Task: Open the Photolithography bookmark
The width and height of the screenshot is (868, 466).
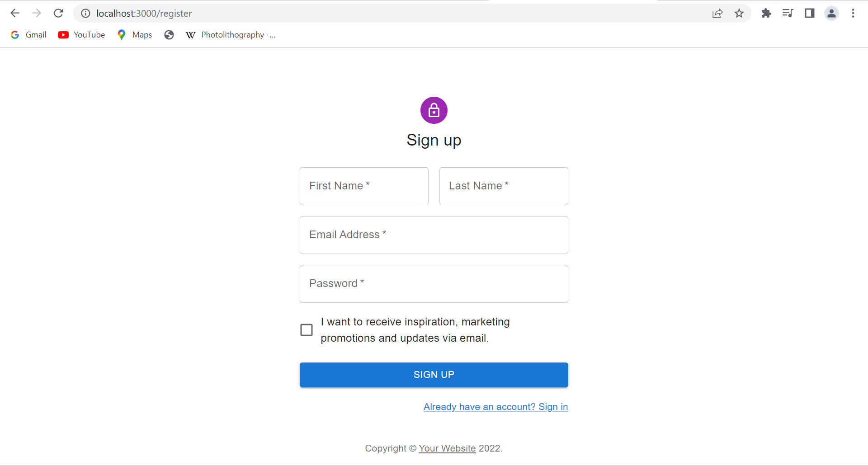Action: pos(231,34)
